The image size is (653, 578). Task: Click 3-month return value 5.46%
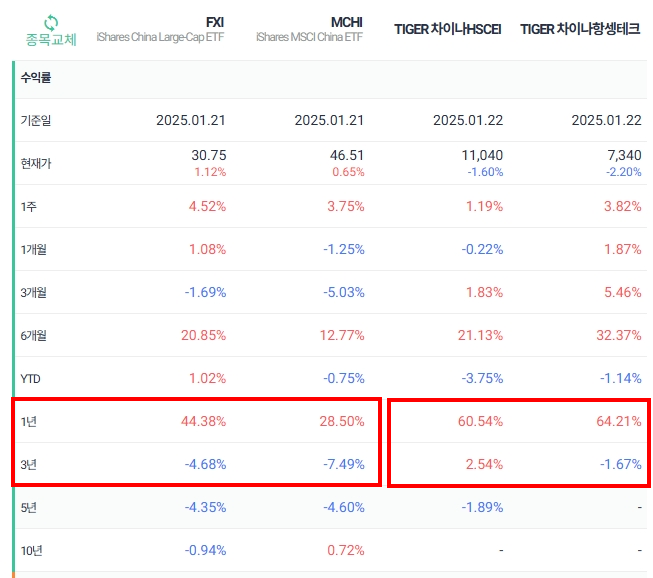(622, 292)
